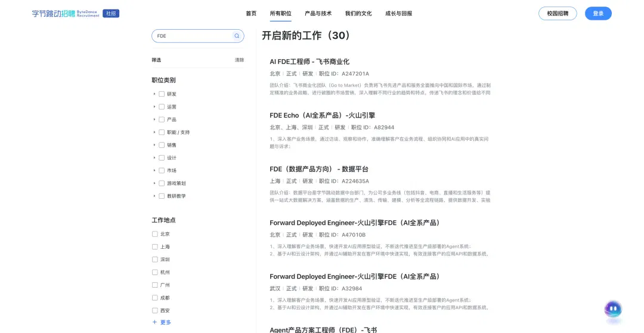Expand the 研发 category arrow

coord(154,94)
